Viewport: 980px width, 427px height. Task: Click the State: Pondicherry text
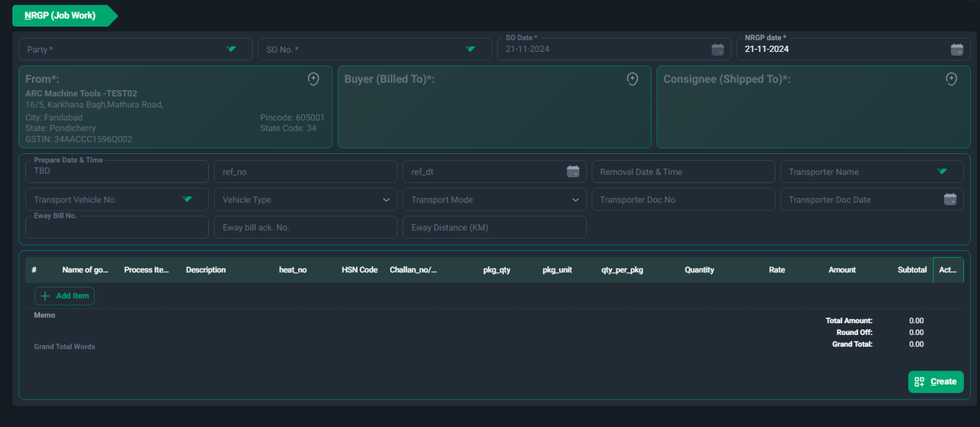pos(60,129)
